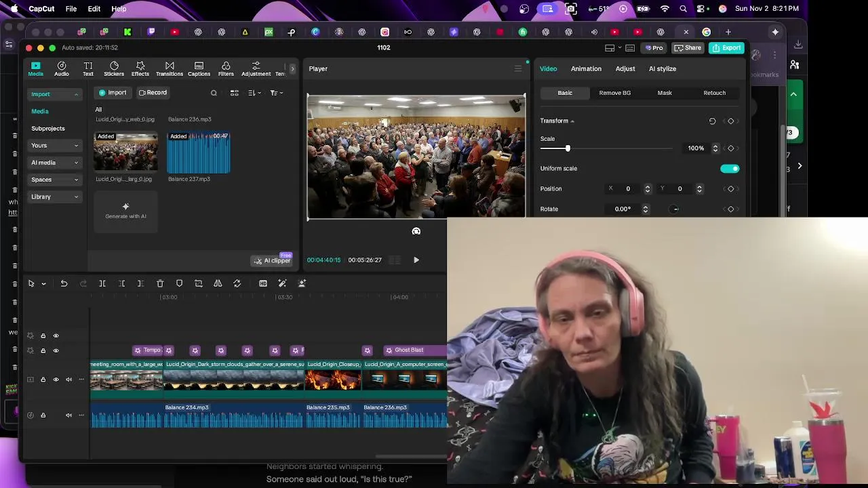The height and width of the screenshot is (488, 868).
Task: Lock the audio track
Action: coord(43,415)
